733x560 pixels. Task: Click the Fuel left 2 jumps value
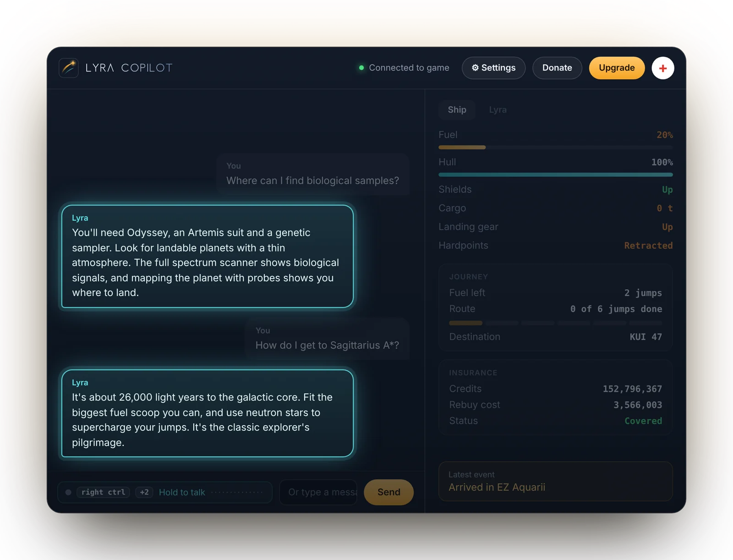click(x=643, y=293)
